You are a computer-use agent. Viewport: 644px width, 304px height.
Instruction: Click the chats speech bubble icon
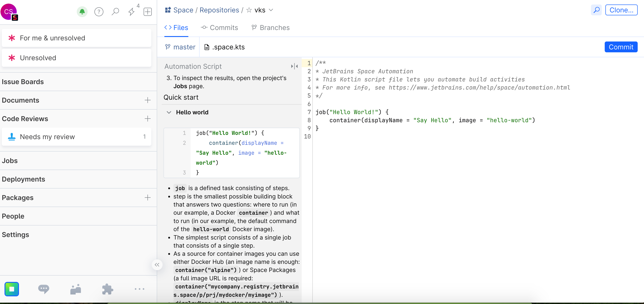click(44, 289)
